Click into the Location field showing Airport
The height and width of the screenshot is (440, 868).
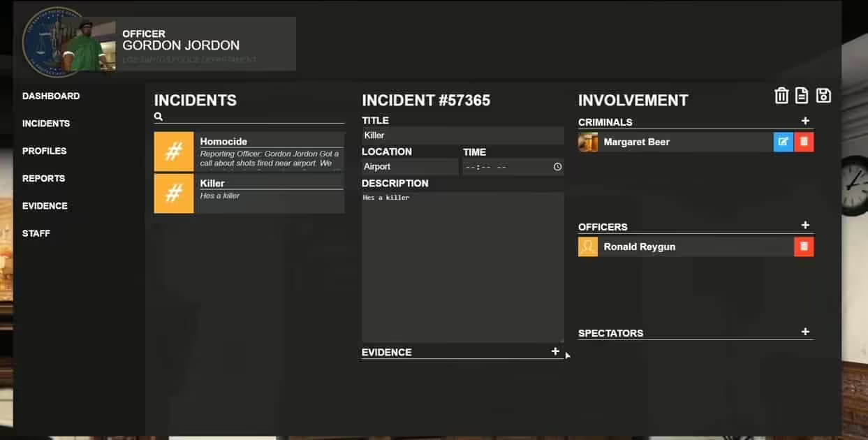click(408, 166)
